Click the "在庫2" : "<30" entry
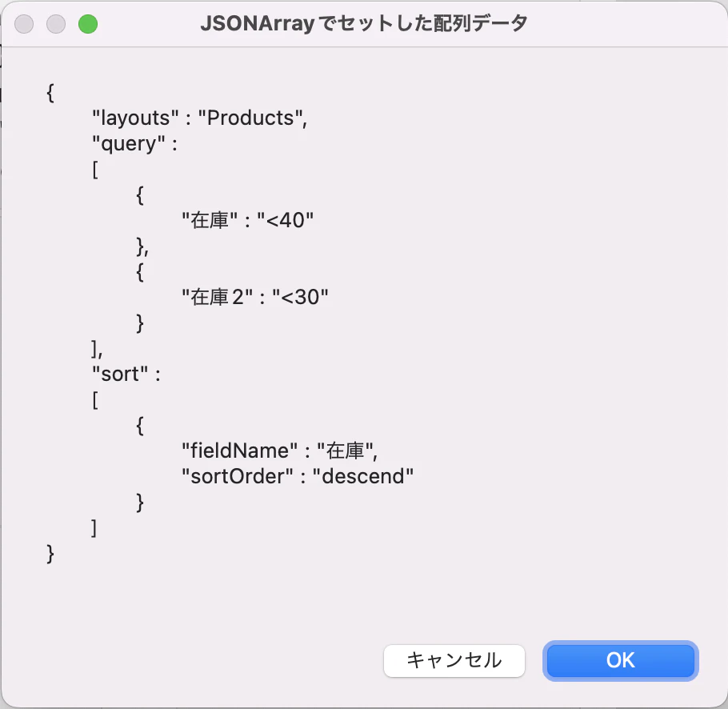This screenshot has width=728, height=709. pyautogui.click(x=255, y=297)
